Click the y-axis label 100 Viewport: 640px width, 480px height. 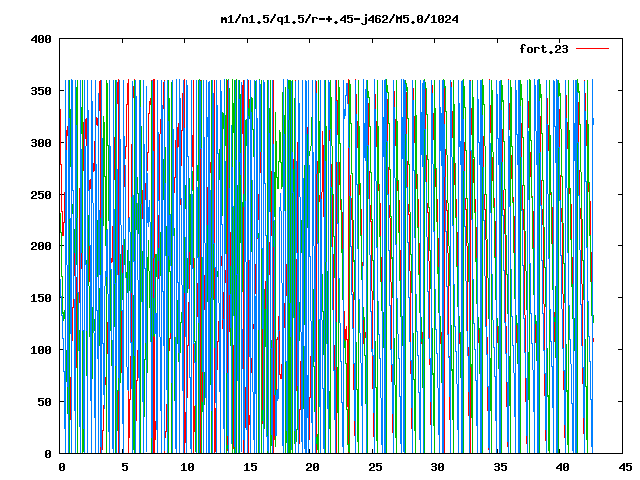tap(41, 350)
